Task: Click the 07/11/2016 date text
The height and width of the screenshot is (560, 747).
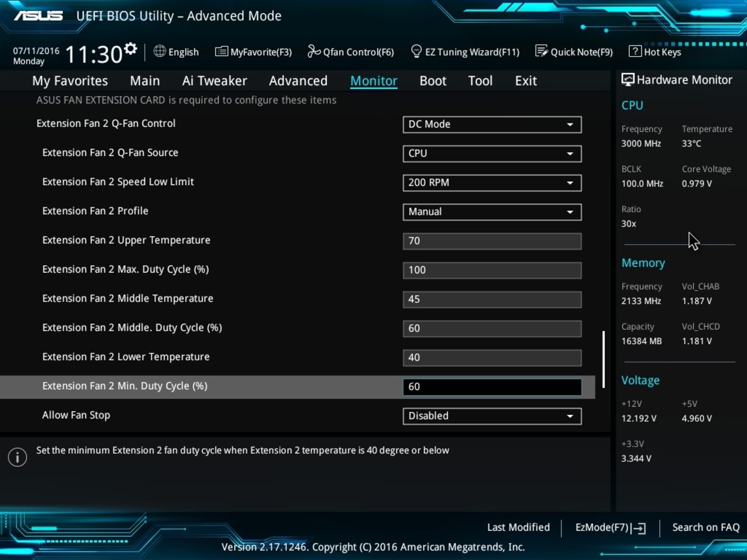Action: [x=36, y=51]
